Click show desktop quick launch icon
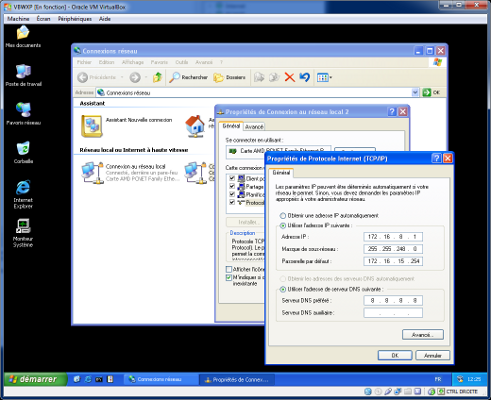 pyautogui.click(x=77, y=379)
